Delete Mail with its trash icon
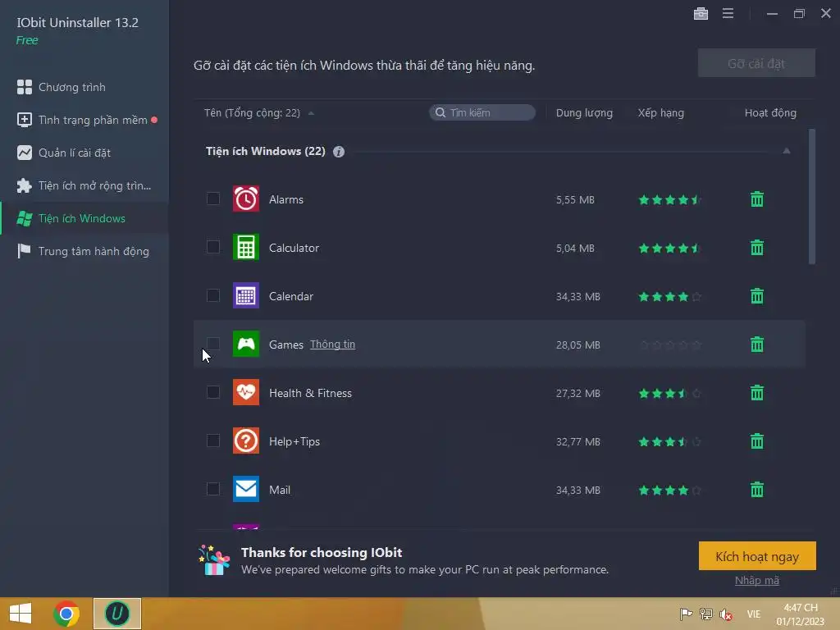Screen dimensions: 840x630 (x=757, y=489)
